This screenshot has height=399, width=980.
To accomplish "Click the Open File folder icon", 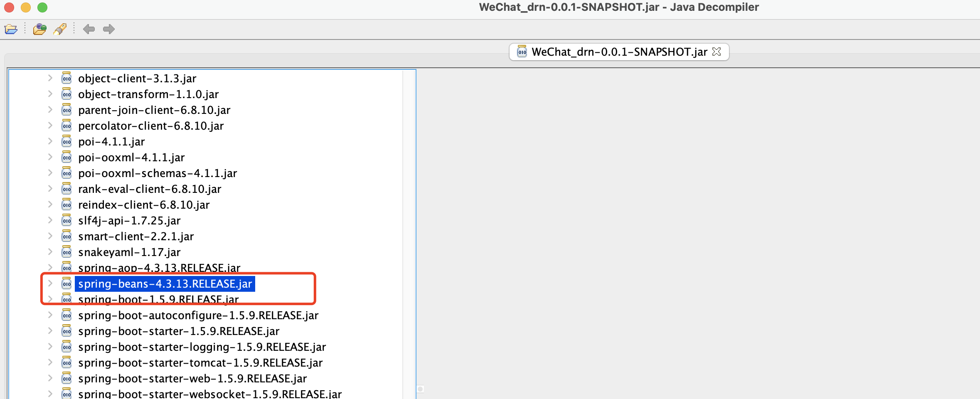I will [11, 29].
